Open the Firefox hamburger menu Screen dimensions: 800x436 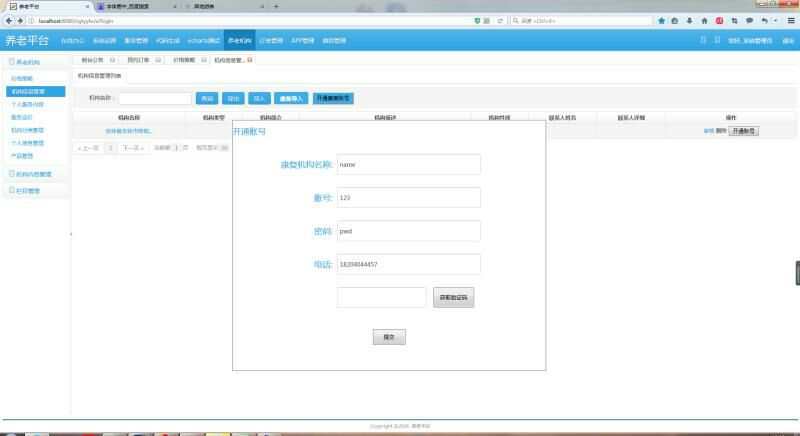[791, 20]
